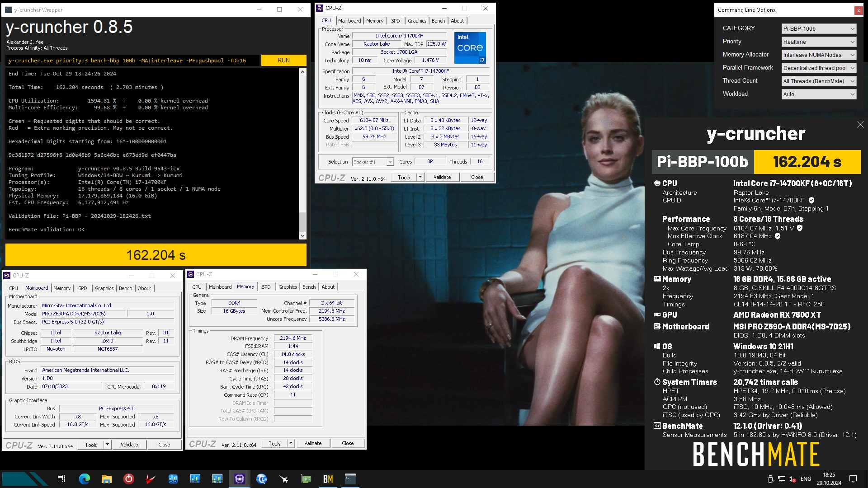This screenshot has width=868, height=488.
Task: Switch to CPU tab in CPU-Z Memory window
Action: [197, 287]
